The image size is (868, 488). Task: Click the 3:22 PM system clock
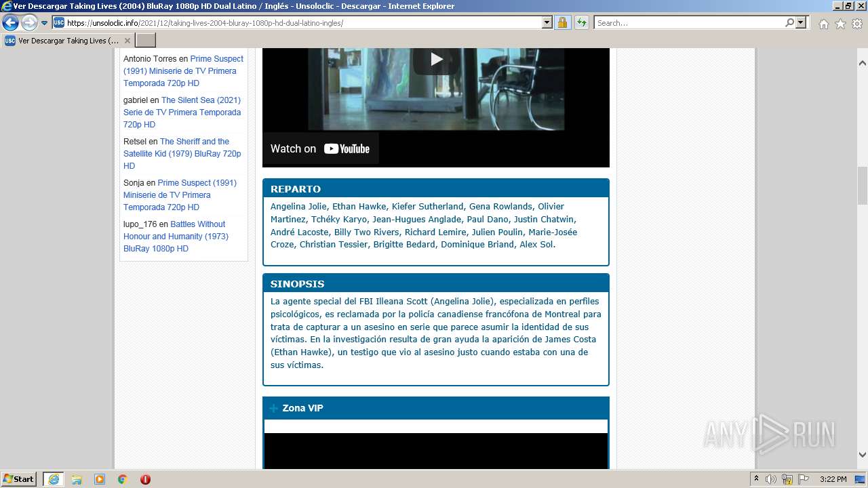point(833,479)
